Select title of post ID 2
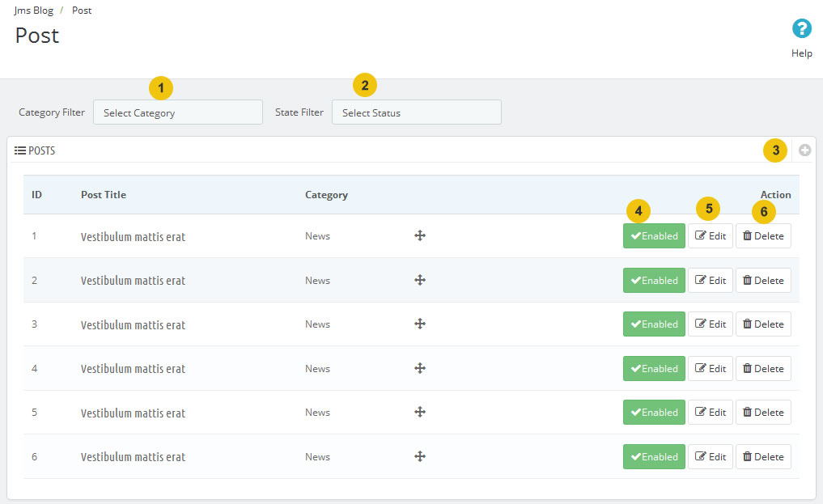Screen dimensions: 823x504 tap(133, 281)
